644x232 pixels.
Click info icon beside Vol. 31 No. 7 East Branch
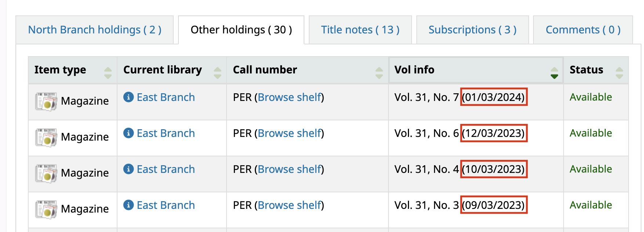pos(128,97)
